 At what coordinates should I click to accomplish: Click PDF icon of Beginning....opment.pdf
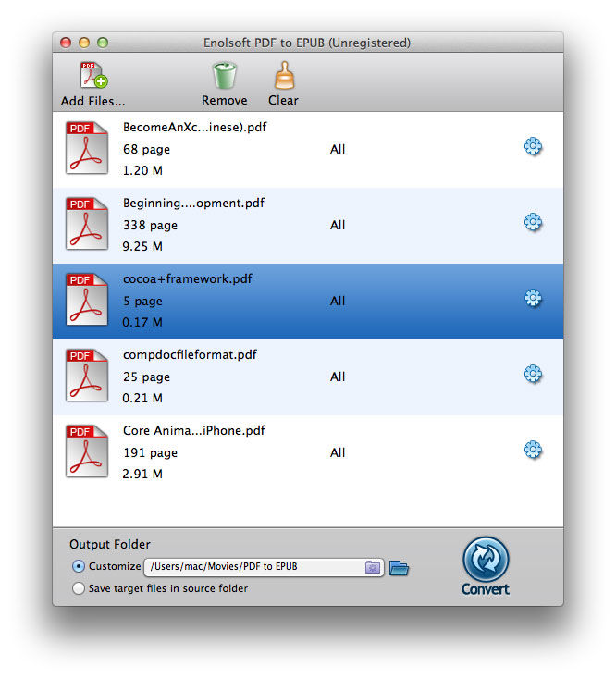(x=87, y=224)
